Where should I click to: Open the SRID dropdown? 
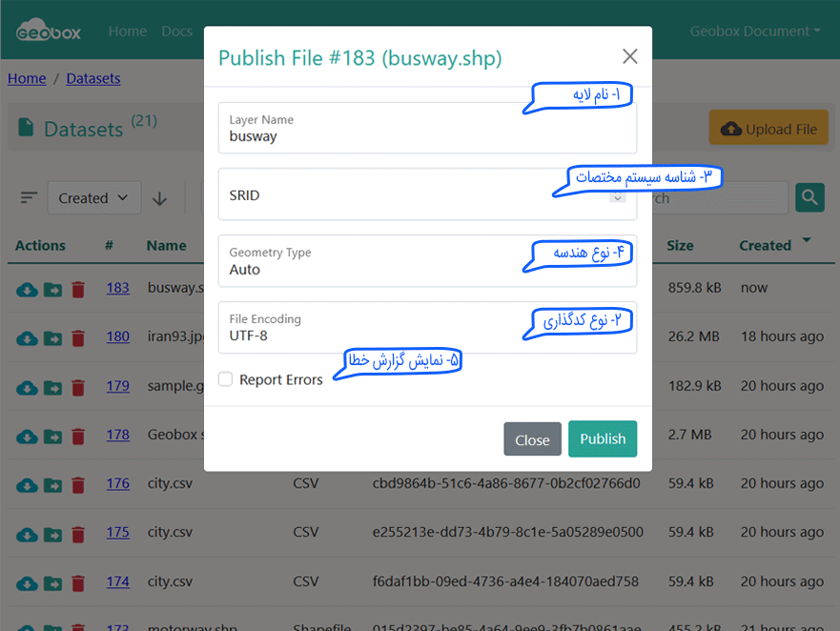click(x=426, y=195)
